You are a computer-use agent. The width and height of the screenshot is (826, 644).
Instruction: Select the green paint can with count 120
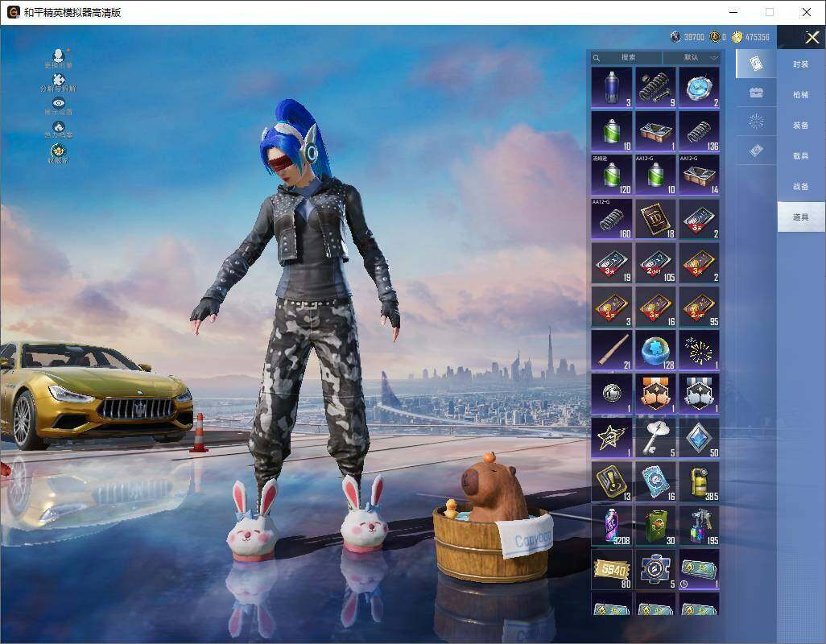[x=612, y=175]
